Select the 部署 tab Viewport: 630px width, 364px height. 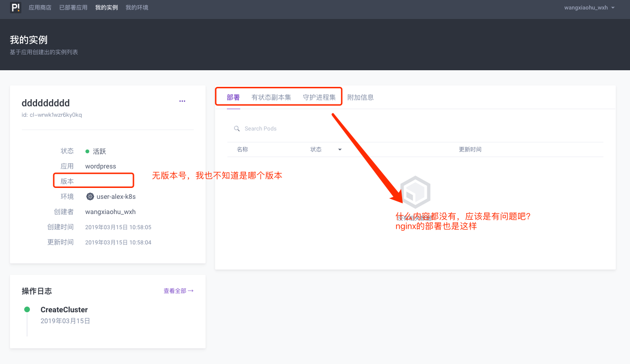click(x=233, y=97)
